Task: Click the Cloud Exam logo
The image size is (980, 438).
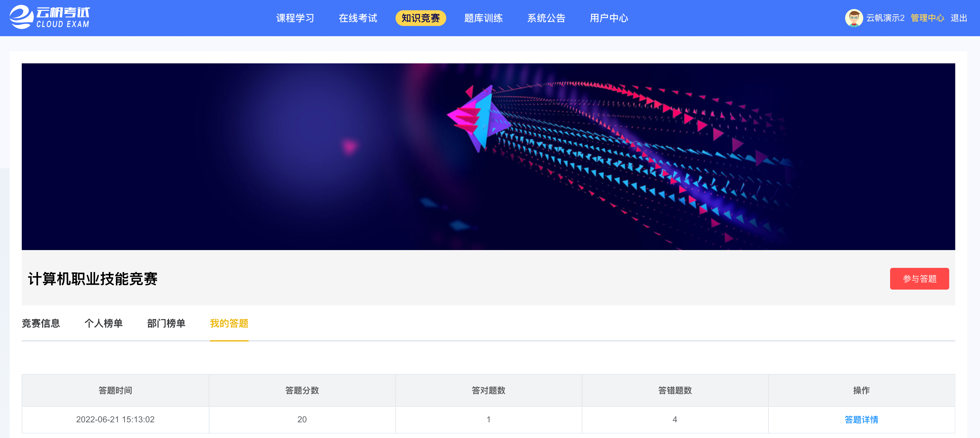Action: 49,17
